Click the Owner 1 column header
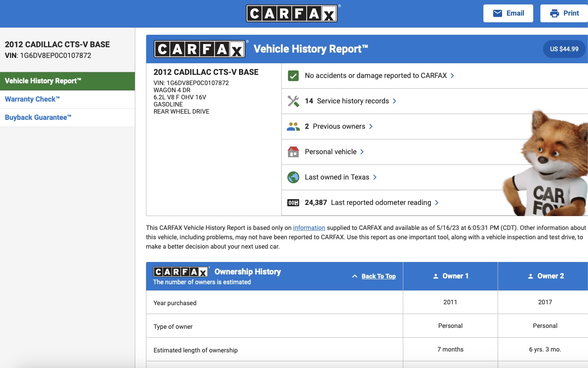Image resolution: width=588 pixels, height=368 pixels. coord(450,276)
